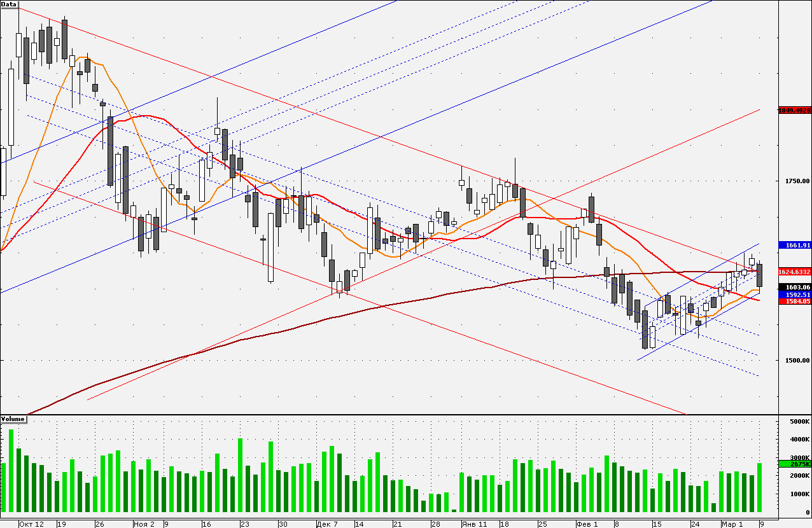Click the 5000K volume axis label
This screenshot has height=528, width=812.
click(799, 422)
